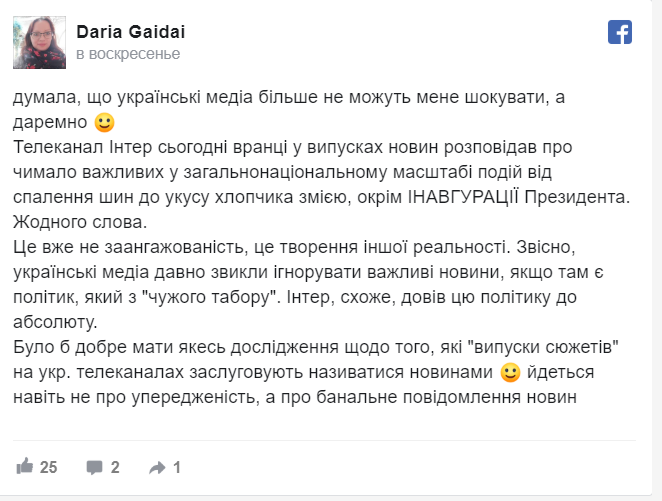Click the share arrow icon
The height and width of the screenshot is (501, 662).
(157, 468)
